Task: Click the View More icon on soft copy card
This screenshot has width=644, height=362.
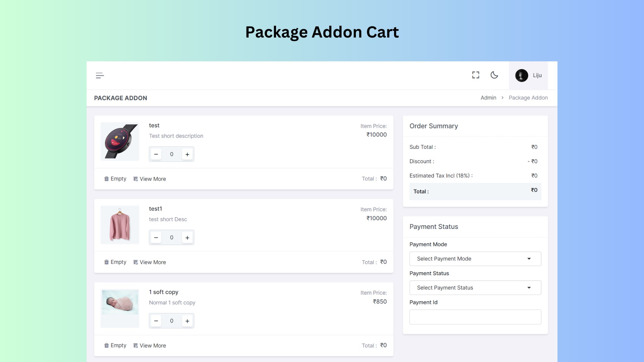Action: [136, 345]
